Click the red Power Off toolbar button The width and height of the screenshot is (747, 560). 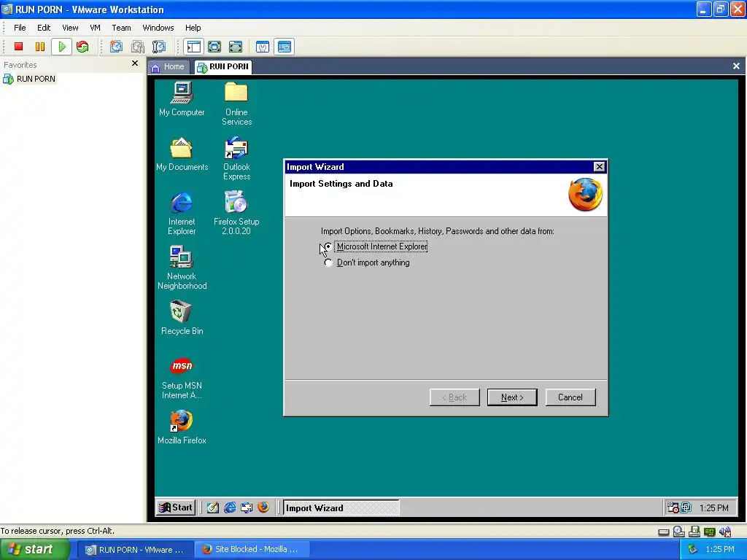click(x=18, y=47)
